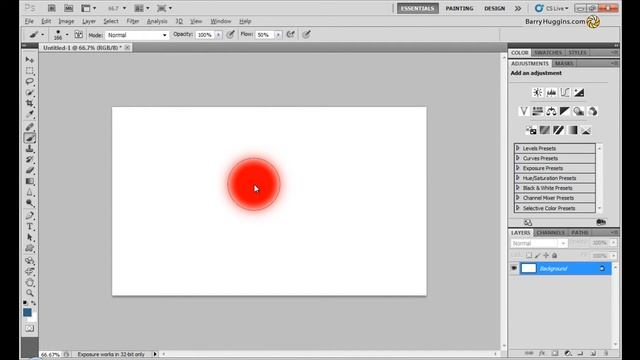
Task: Select the Eyedropper tool
Action: (29, 114)
